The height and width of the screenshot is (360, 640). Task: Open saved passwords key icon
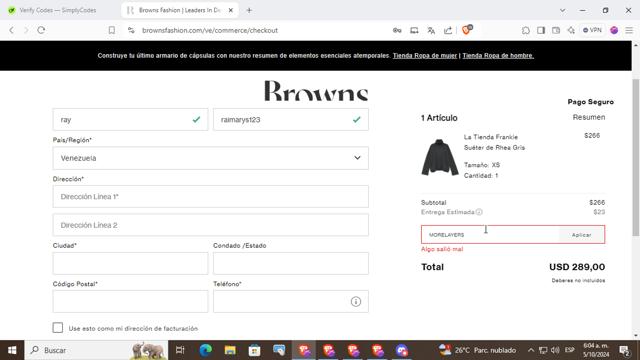pos(397,30)
